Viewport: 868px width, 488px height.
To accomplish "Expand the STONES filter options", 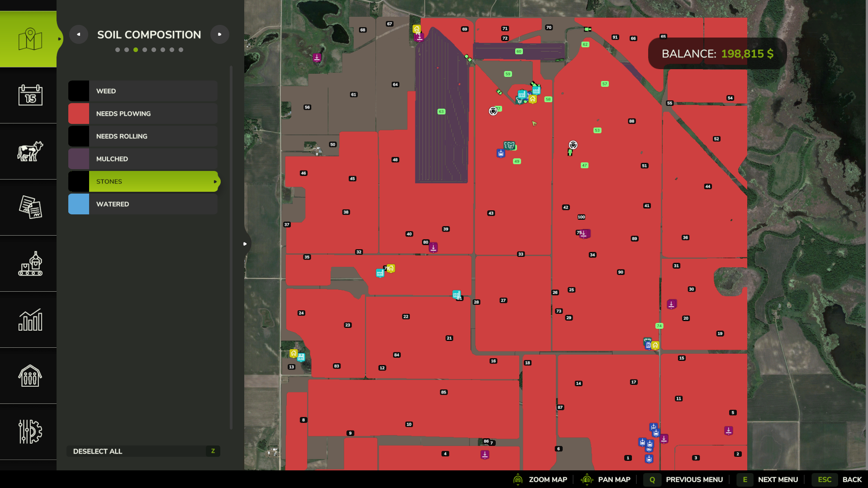I will click(214, 181).
